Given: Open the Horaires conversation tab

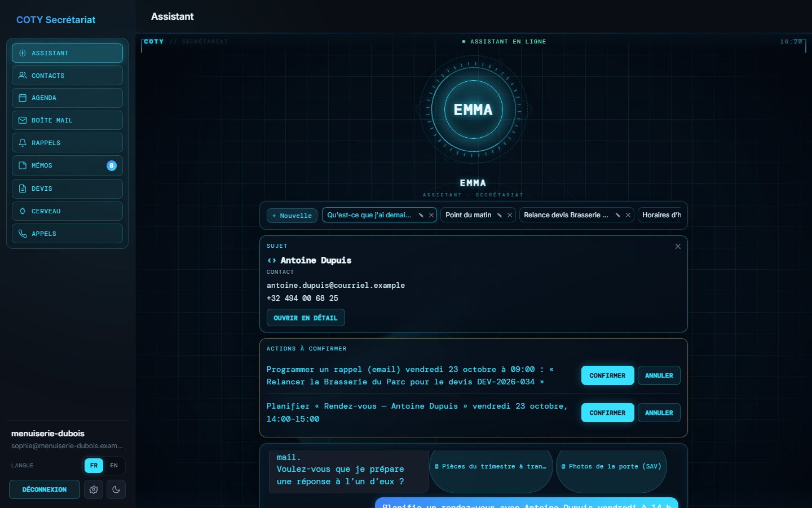Looking at the screenshot, I should coord(661,215).
